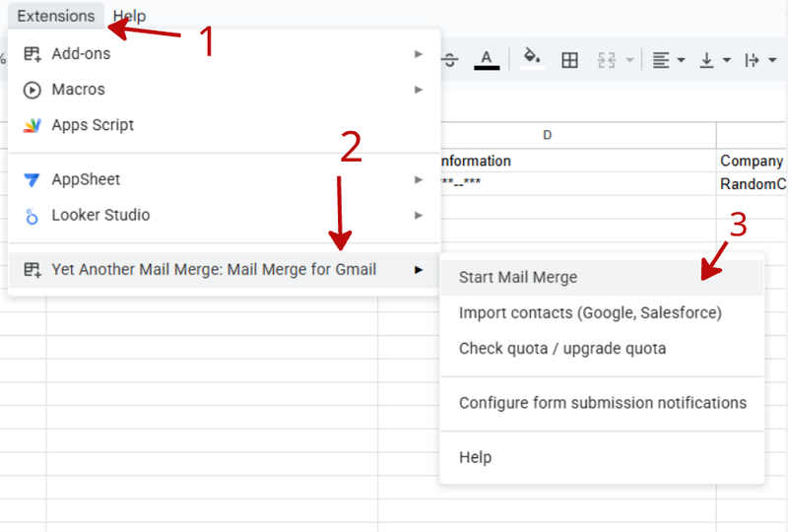This screenshot has width=788, height=532.
Task: Open the Looker Studio entry
Action: click(225, 215)
